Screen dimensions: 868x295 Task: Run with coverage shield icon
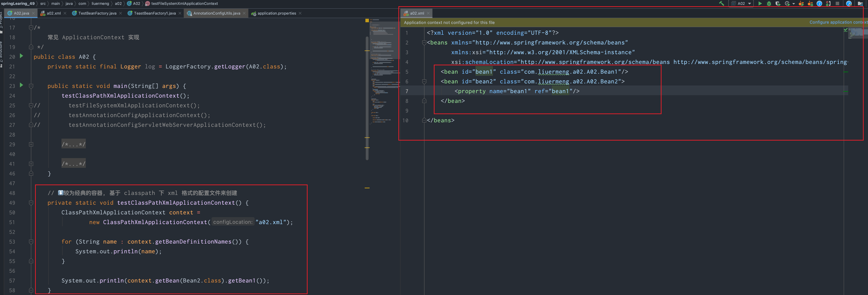pos(778,3)
